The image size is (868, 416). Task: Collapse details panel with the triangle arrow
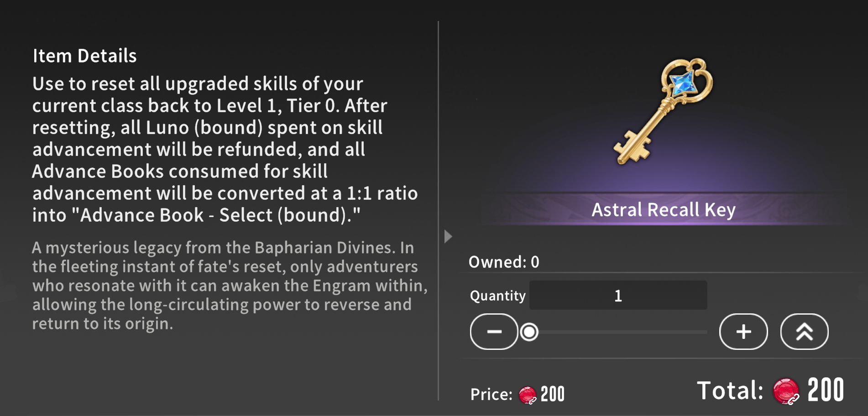448,236
